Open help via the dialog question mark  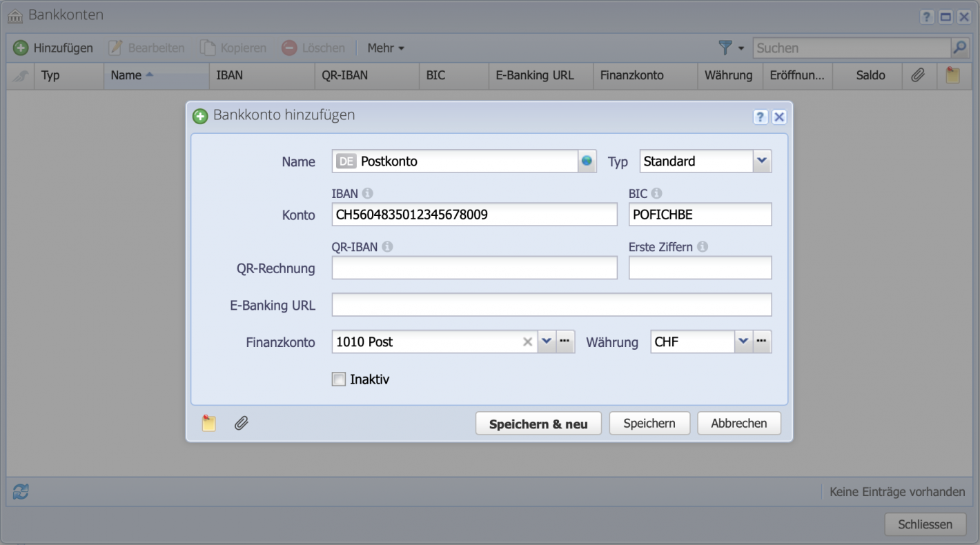tap(760, 117)
